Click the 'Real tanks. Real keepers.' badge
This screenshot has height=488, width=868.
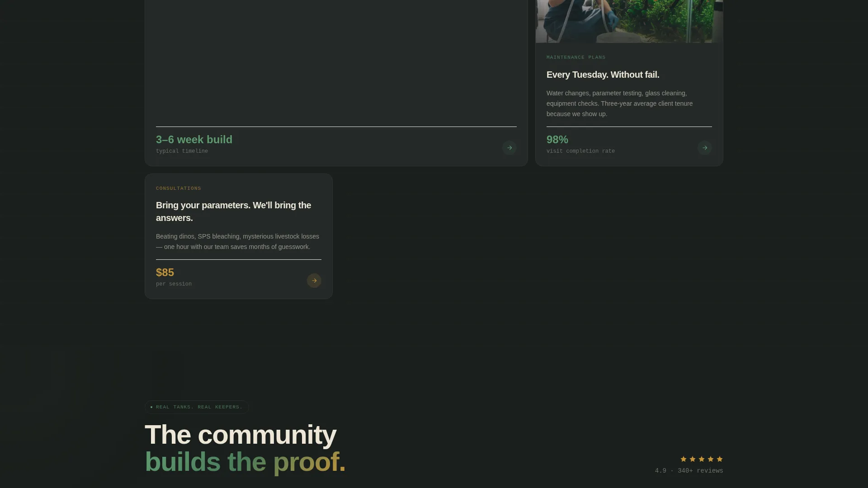click(x=197, y=407)
